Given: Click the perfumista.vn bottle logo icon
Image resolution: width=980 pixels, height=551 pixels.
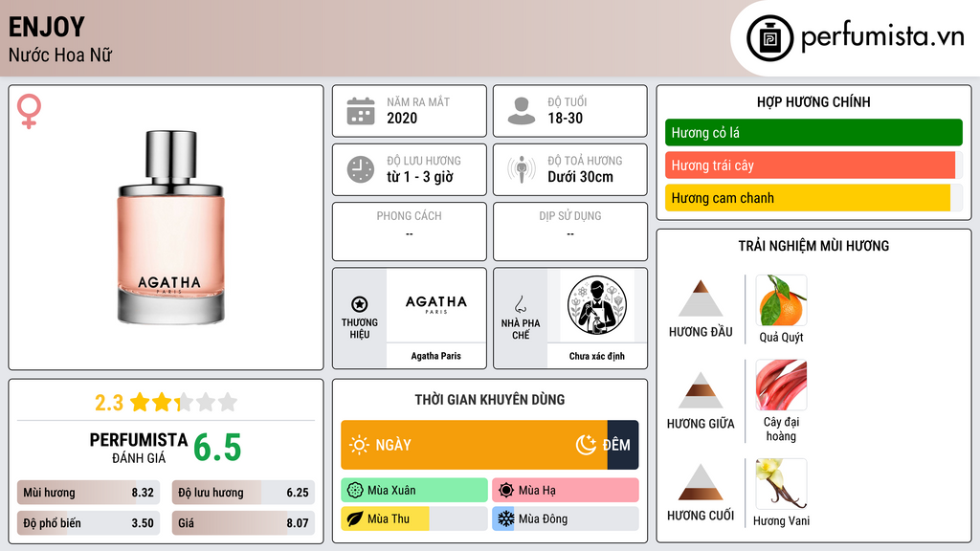Looking at the screenshot, I should [769, 38].
